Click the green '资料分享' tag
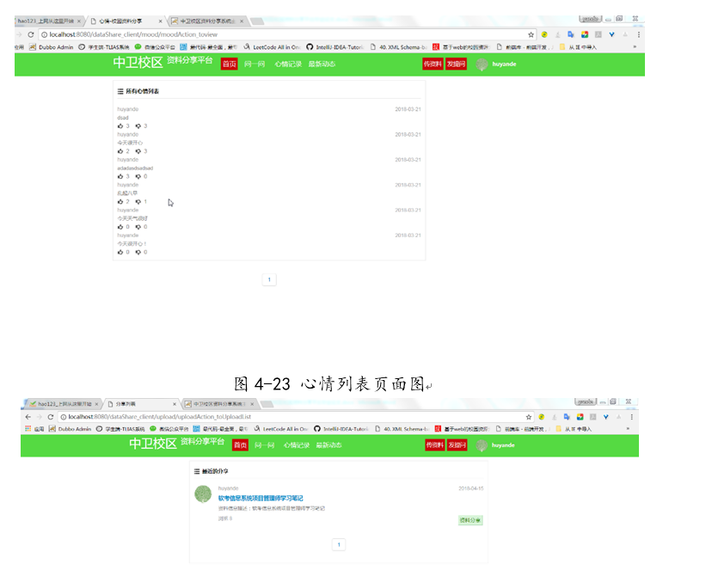The height and width of the screenshot is (588, 712). 470,520
